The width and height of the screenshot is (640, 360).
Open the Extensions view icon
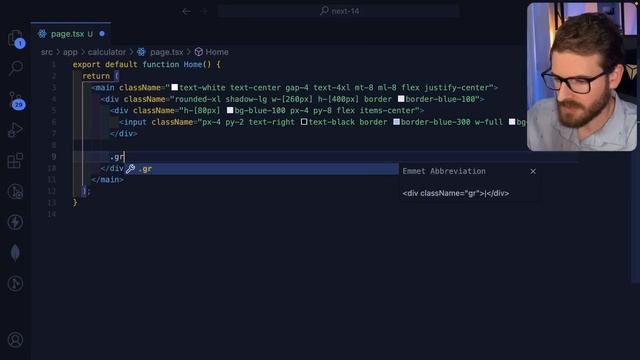16,161
